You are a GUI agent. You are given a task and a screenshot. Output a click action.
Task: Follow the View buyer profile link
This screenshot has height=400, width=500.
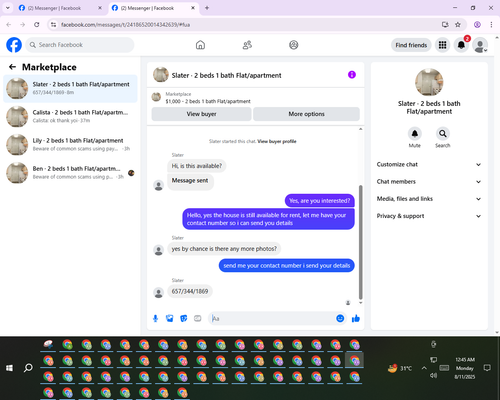[x=277, y=141]
